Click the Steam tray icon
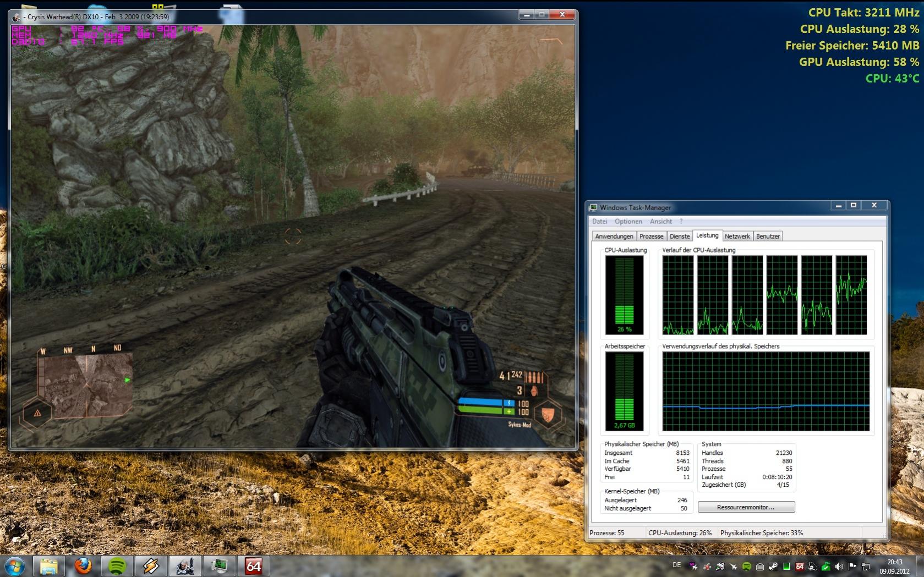The image size is (924, 577). (x=773, y=566)
